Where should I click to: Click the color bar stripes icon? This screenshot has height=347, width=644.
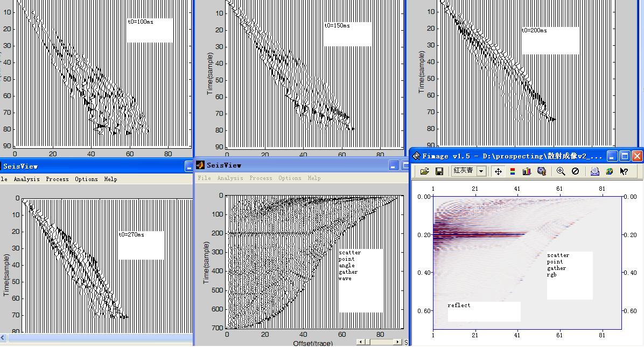512,171
